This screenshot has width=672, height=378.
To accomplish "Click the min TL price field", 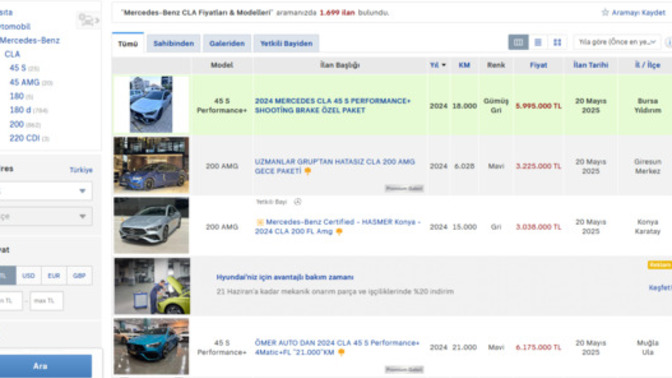I will [10, 301].
